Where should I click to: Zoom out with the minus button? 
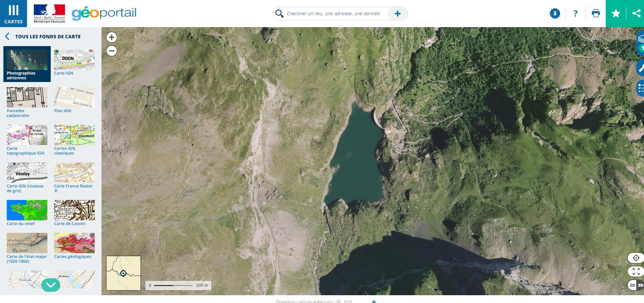[112, 51]
